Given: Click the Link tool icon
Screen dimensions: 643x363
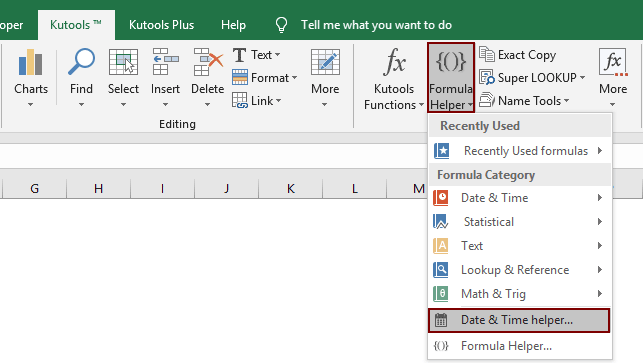Looking at the screenshot, I should point(239,100).
